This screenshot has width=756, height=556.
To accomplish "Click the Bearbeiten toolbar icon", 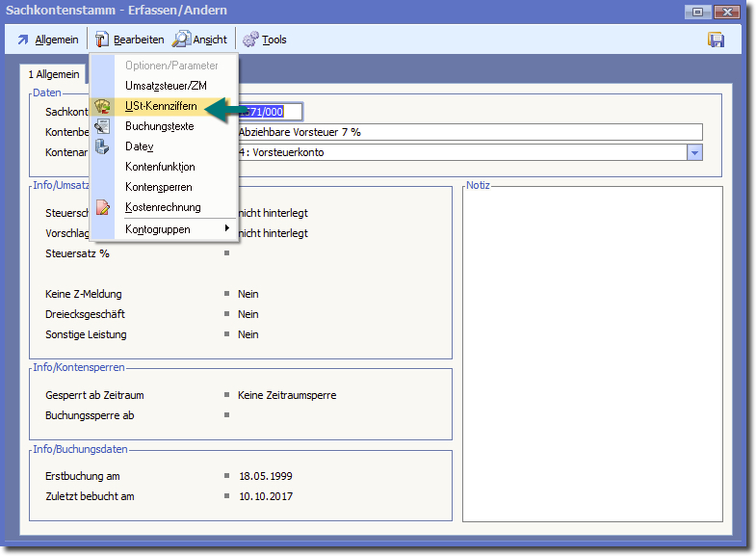I will [101, 40].
